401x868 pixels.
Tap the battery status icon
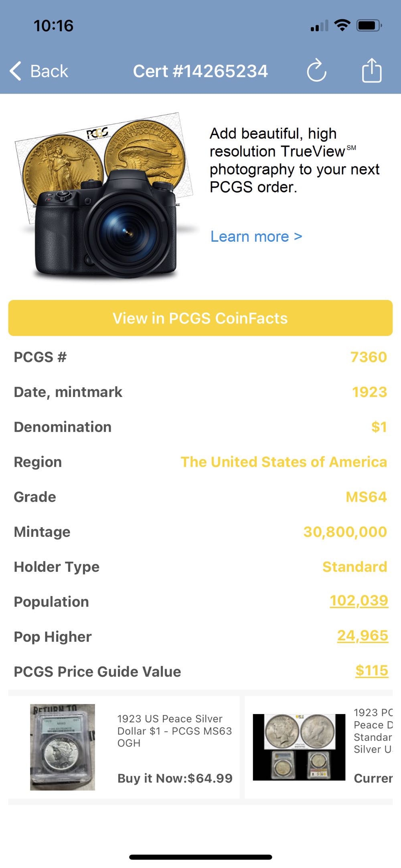coord(369,26)
